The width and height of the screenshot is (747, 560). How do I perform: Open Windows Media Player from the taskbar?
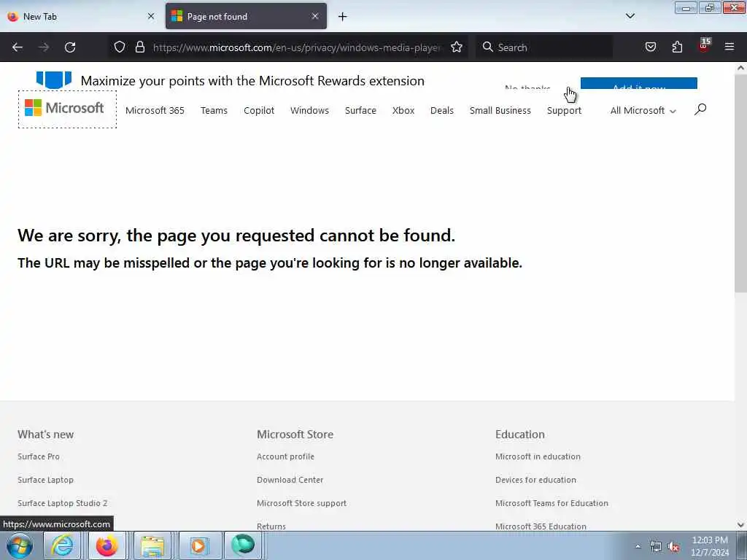198,545
